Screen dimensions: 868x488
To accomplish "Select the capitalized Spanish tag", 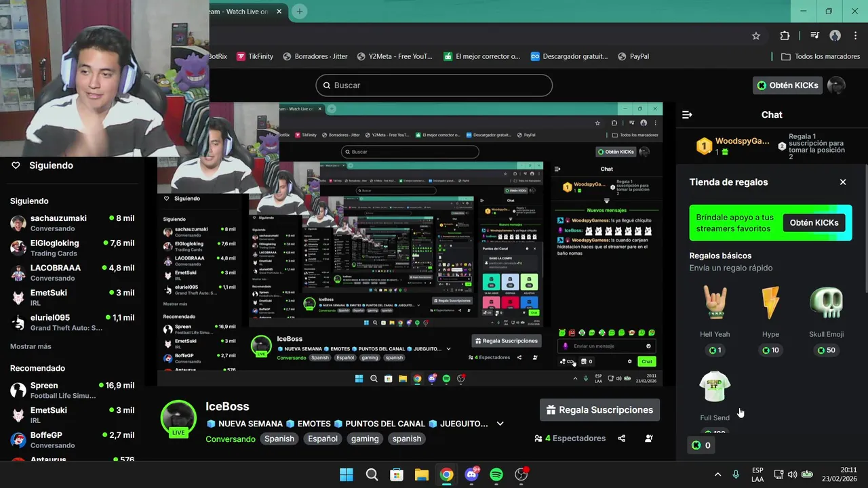I will [279, 439].
